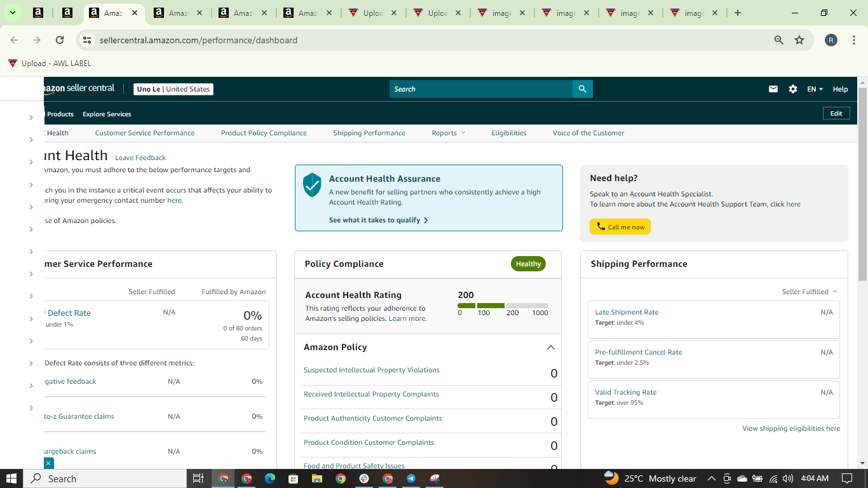Click View shipping eligibilities here link

[791, 428]
